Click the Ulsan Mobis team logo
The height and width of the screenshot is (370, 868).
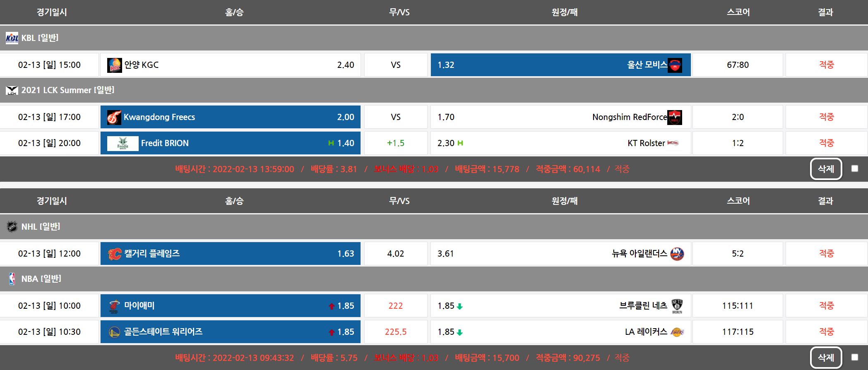pos(675,65)
